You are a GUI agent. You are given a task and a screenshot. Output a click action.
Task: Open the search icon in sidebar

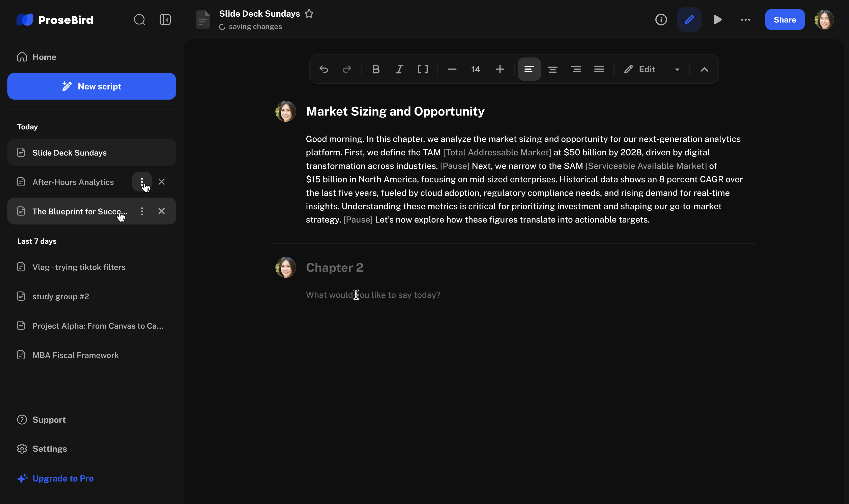pos(139,20)
